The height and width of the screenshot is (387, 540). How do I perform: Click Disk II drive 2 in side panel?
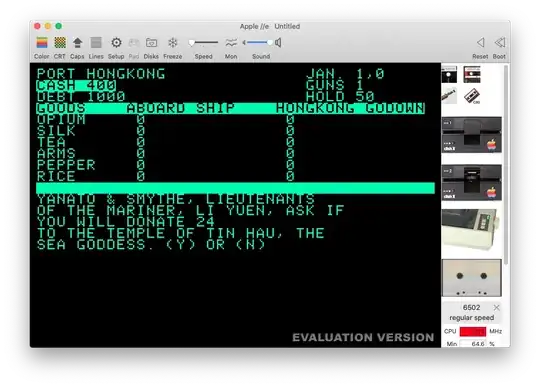click(x=471, y=182)
